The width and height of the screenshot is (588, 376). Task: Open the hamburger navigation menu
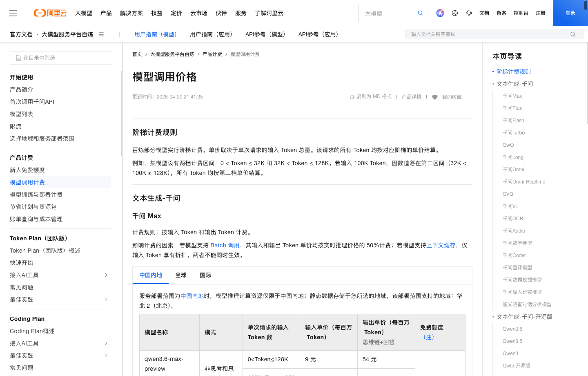coord(13,13)
